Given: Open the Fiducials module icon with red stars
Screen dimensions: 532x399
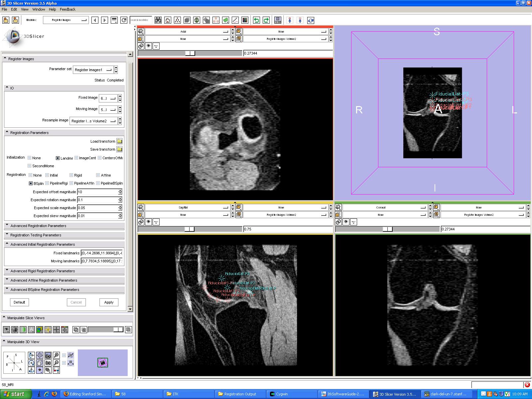Looking at the screenshot, I should [x=216, y=20].
